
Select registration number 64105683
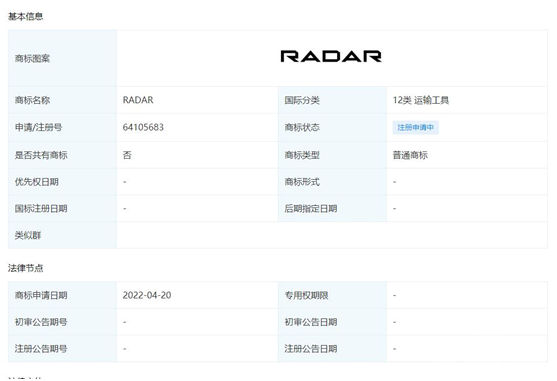(143, 127)
